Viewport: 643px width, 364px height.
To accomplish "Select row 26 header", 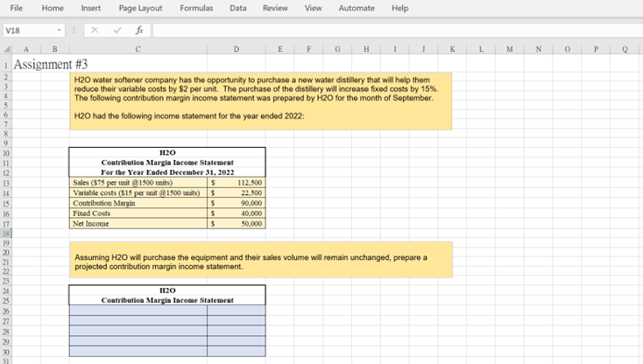I will coord(6,311).
